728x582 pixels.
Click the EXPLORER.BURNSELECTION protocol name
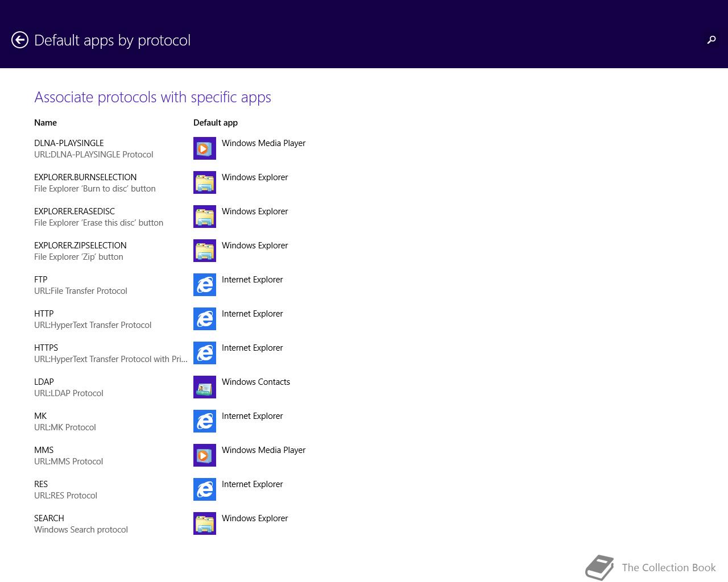coord(85,177)
